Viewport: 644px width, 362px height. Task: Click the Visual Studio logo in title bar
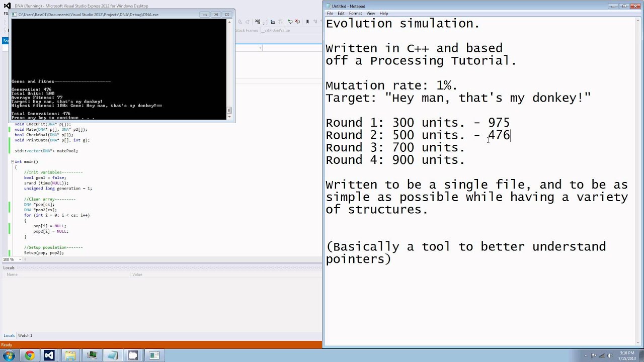7,6
